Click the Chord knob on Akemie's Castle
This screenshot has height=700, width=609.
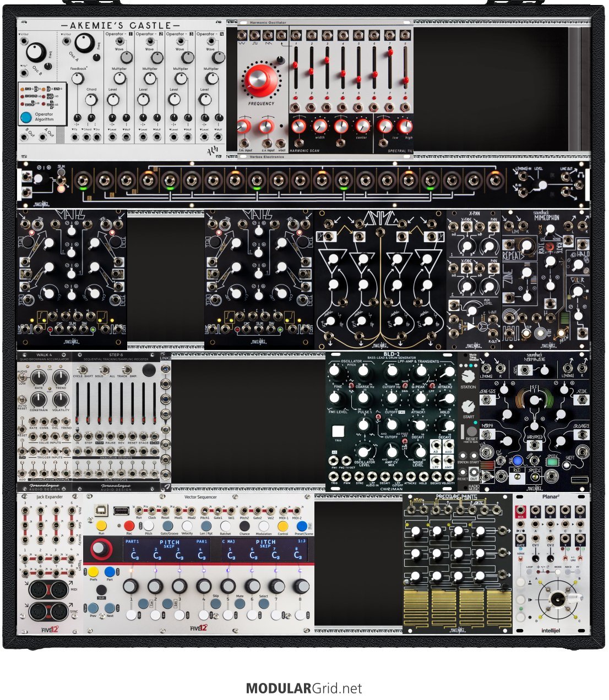(91, 100)
